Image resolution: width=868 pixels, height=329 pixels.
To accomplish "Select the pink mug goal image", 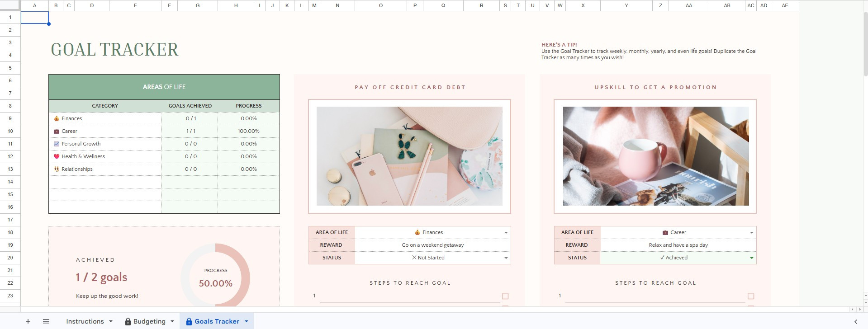I will [x=655, y=156].
